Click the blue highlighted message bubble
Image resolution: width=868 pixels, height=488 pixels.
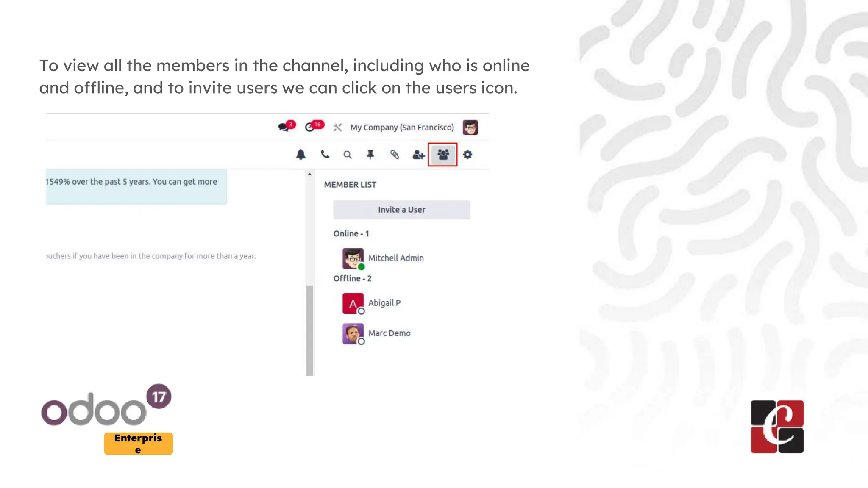136,187
